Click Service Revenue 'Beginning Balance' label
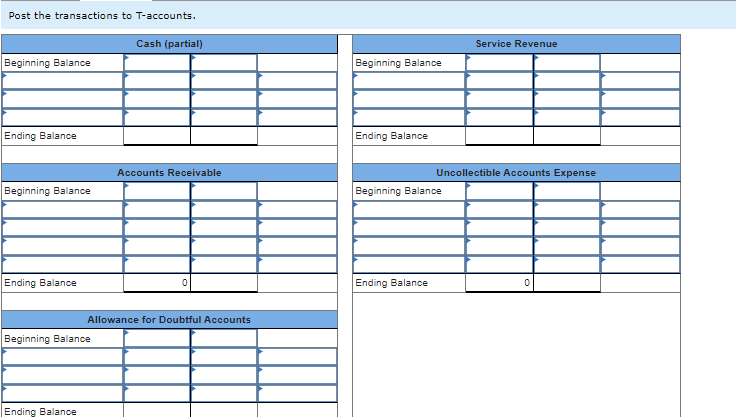736x417 pixels. point(399,63)
